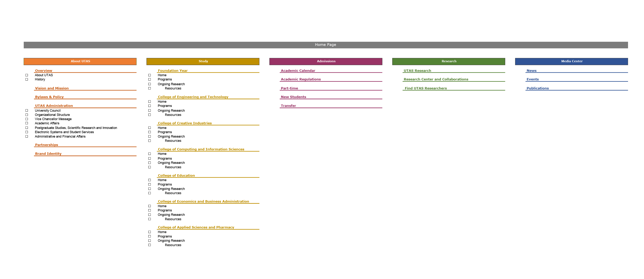Select Resources text under College of Computing and Information Sciences

click(173, 167)
